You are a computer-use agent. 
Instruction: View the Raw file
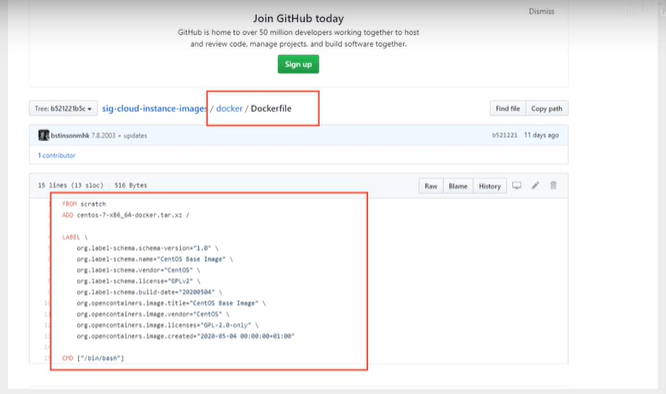(431, 186)
